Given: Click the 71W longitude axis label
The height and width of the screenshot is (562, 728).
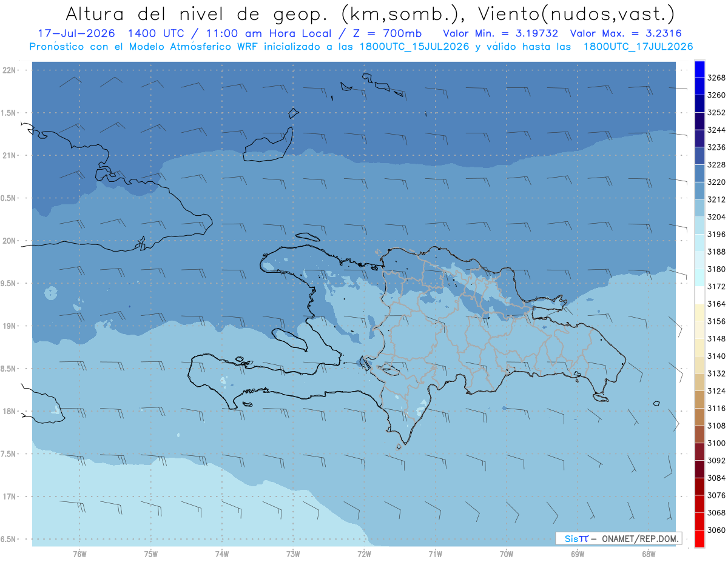Looking at the screenshot, I should coord(435,554).
